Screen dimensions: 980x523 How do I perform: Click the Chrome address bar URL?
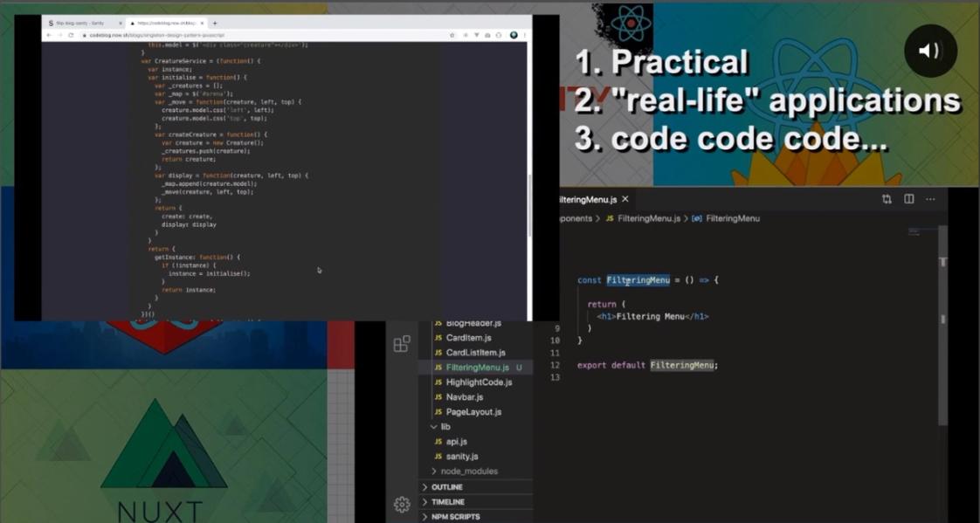(x=157, y=35)
